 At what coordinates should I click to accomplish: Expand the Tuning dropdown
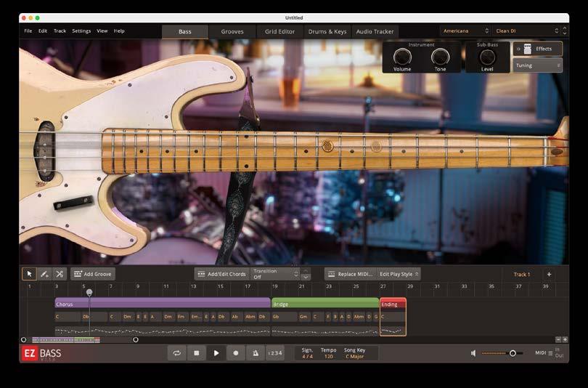(x=537, y=65)
